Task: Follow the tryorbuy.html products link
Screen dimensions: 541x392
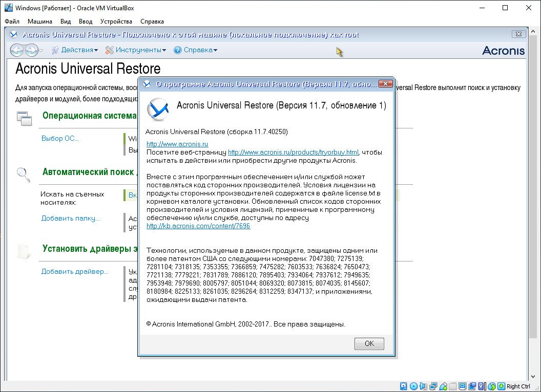Action: 293,153
